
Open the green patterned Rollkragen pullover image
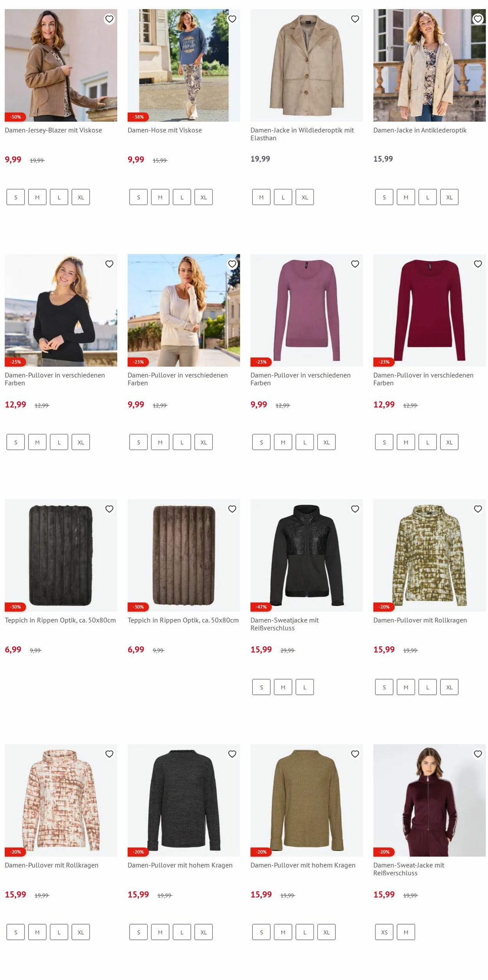click(x=429, y=555)
